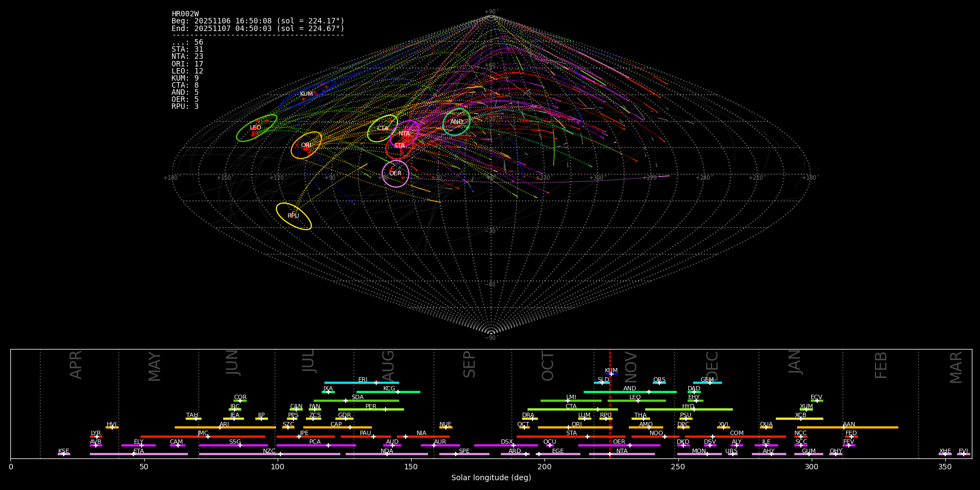
Task: Select the NTA radiant label on sky map
Action: [404, 134]
